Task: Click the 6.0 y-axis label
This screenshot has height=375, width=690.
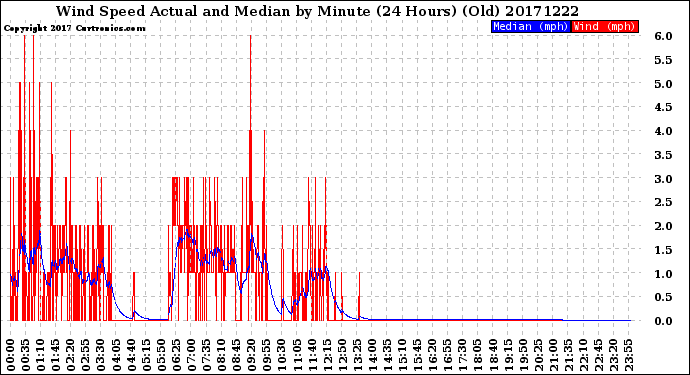Action: click(663, 36)
